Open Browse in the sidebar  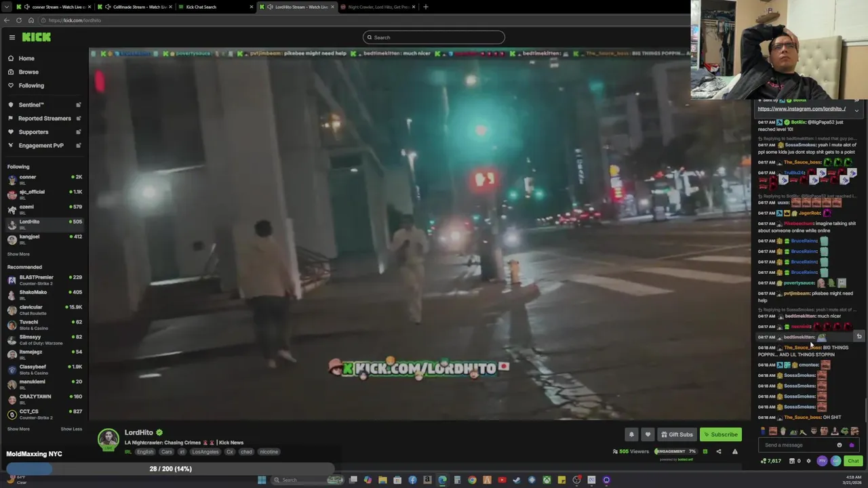click(x=28, y=72)
